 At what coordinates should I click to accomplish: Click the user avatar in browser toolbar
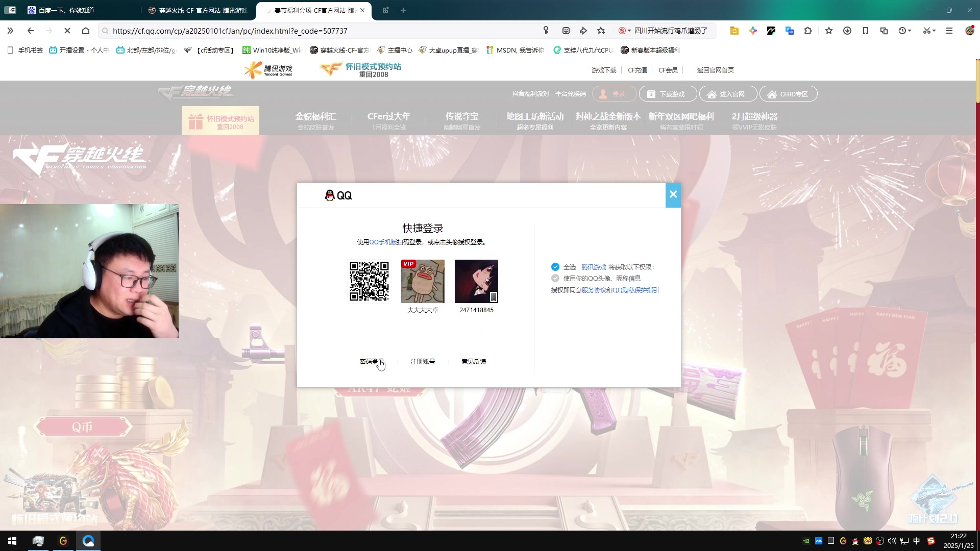tap(970, 31)
